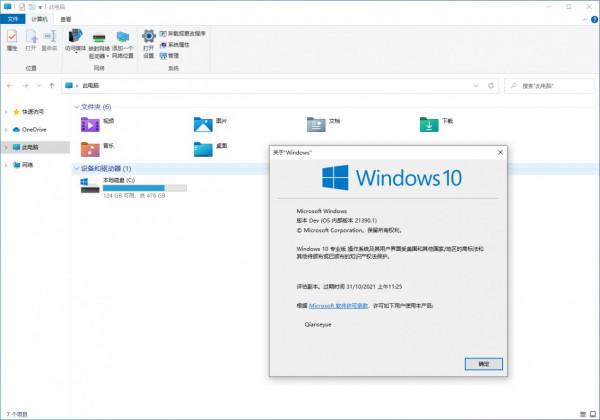The height and width of the screenshot is (420, 600).
Task: Click the "7 个项目" status bar text
Action: 17,414
